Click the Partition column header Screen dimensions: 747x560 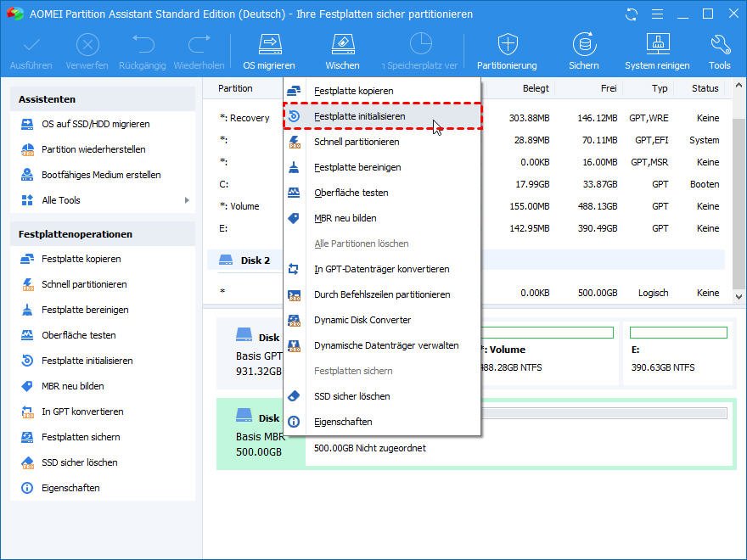pos(235,88)
